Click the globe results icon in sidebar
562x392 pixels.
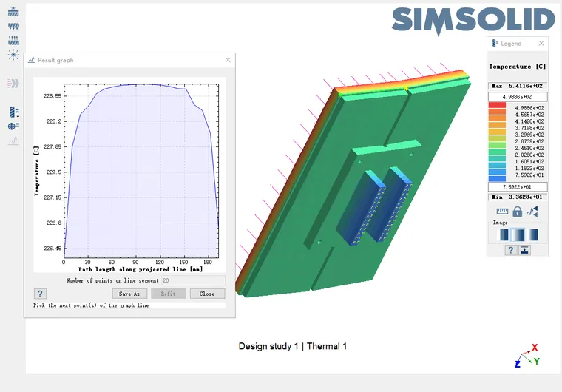[x=13, y=126]
